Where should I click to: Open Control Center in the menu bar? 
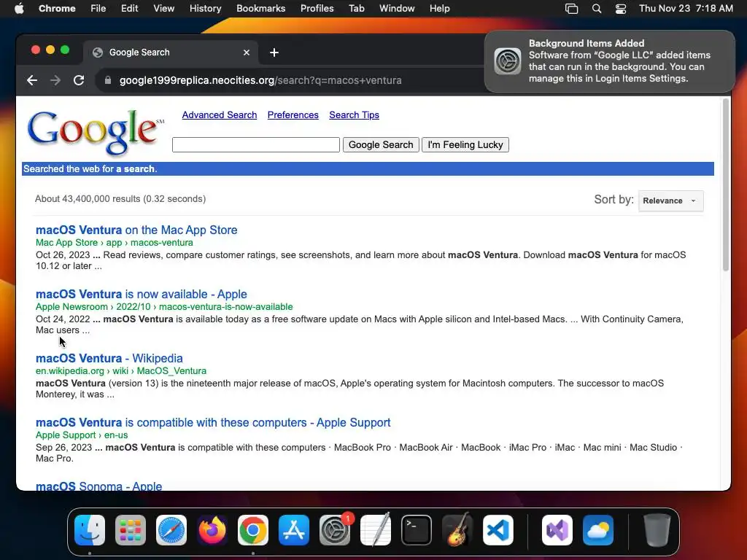(x=621, y=9)
